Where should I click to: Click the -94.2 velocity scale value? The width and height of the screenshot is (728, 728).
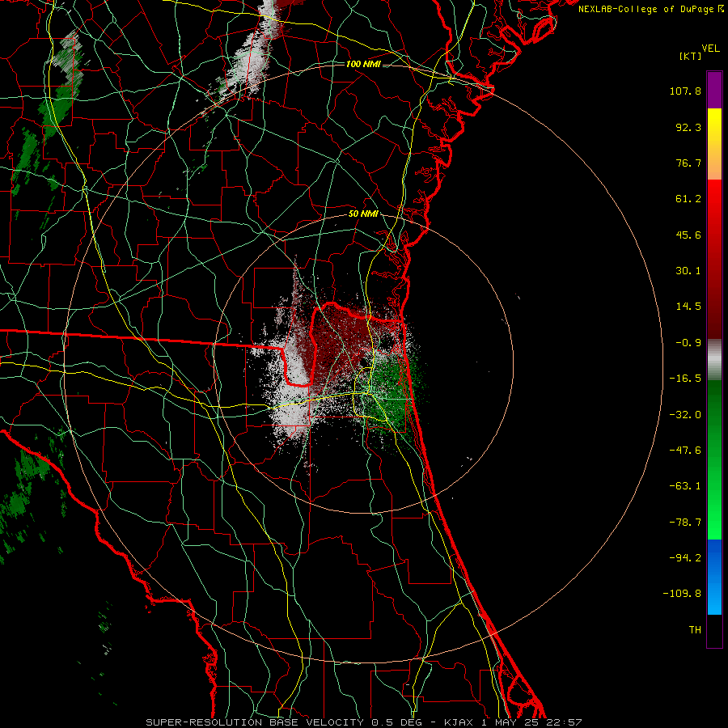685,558
